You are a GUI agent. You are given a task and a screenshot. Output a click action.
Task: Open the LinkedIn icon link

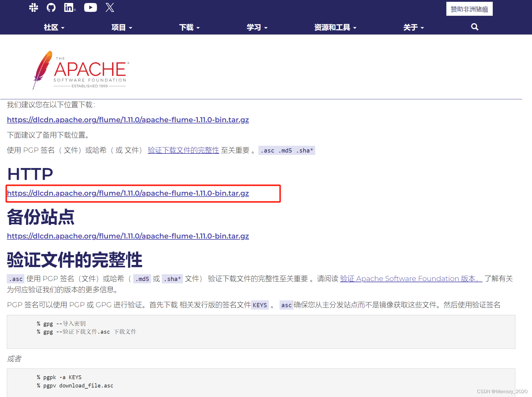(x=70, y=7)
